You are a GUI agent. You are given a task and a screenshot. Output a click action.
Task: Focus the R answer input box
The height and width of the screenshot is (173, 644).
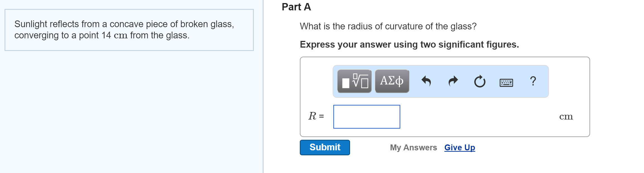(367, 117)
